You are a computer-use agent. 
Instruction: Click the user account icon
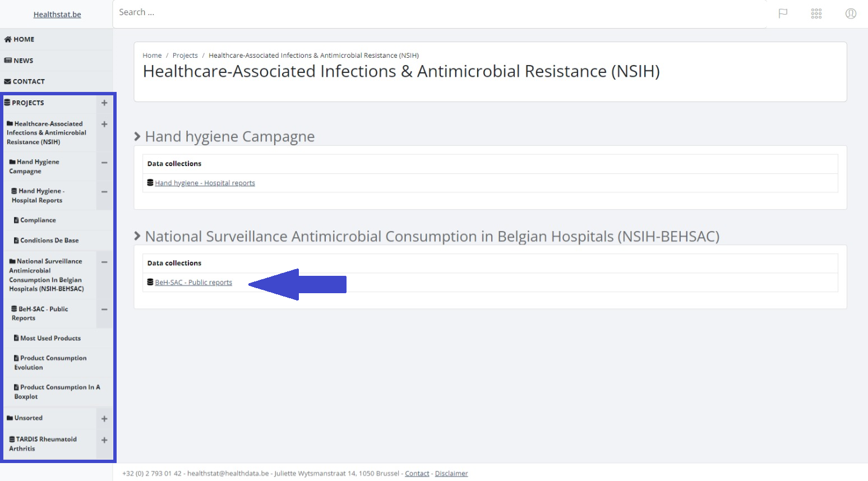coord(851,13)
